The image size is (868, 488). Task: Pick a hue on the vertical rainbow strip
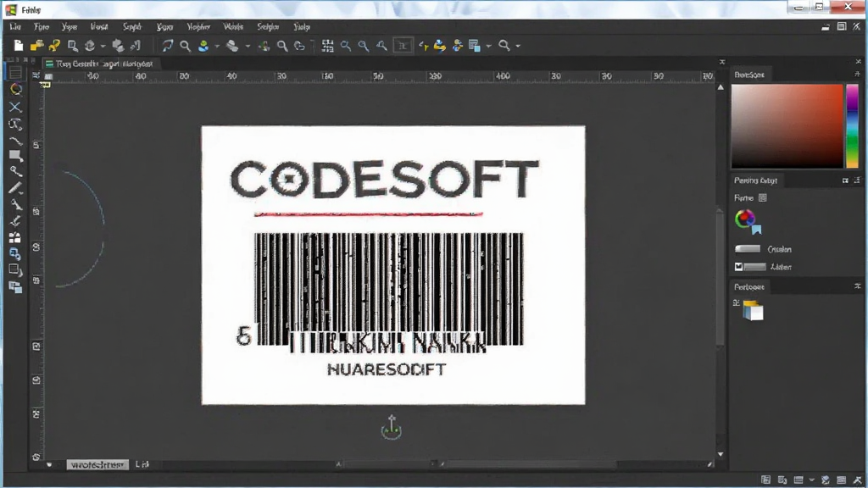coord(852,126)
